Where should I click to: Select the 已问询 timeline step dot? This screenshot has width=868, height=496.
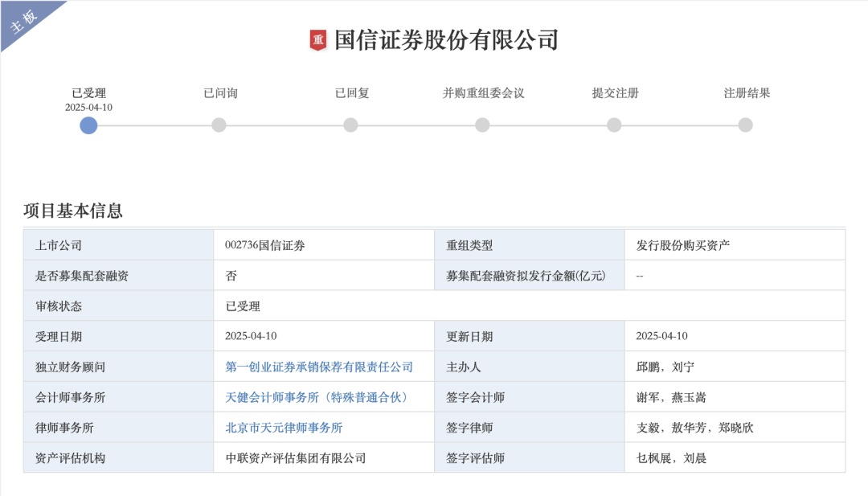click(219, 125)
